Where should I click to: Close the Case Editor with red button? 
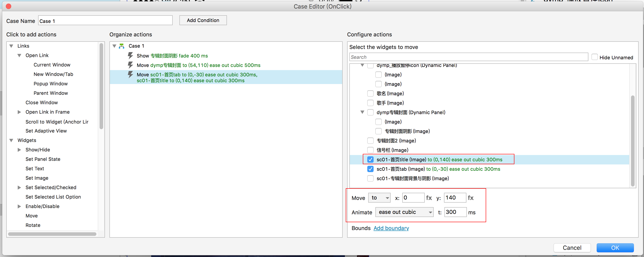(x=9, y=6)
